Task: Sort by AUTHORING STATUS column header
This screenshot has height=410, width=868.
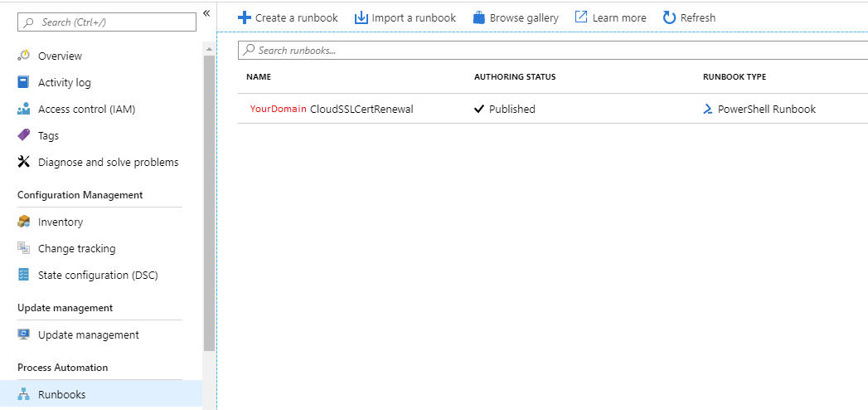Action: [x=515, y=77]
